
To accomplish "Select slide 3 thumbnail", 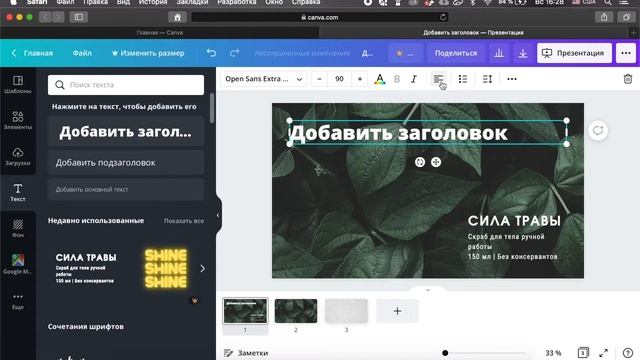I will 347,311.
